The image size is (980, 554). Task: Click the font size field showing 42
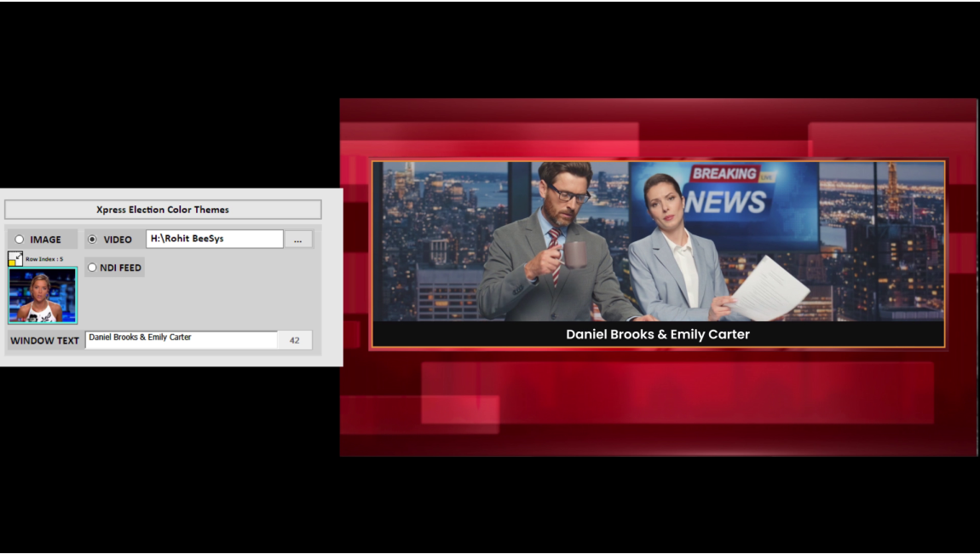tap(294, 340)
